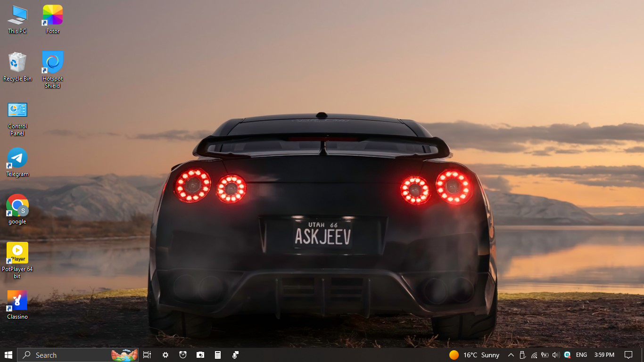Open the Windows Start menu
644x362 pixels.
[x=8, y=355]
